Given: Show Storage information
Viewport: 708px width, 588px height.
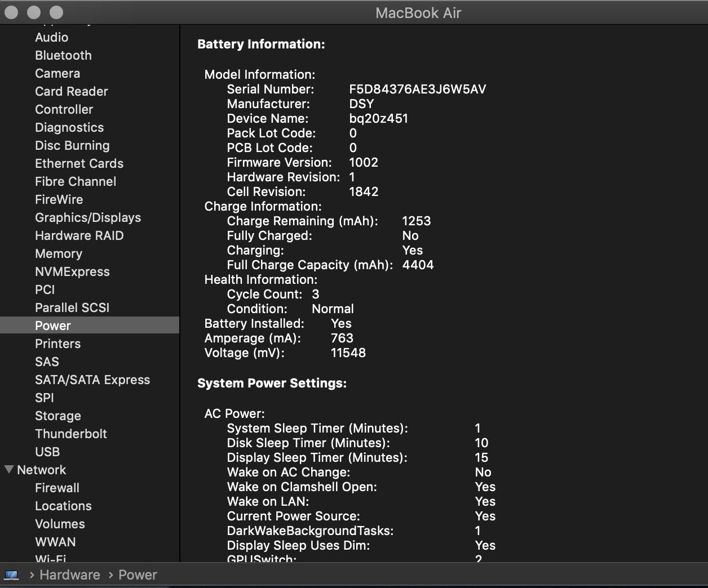Looking at the screenshot, I should click(58, 416).
